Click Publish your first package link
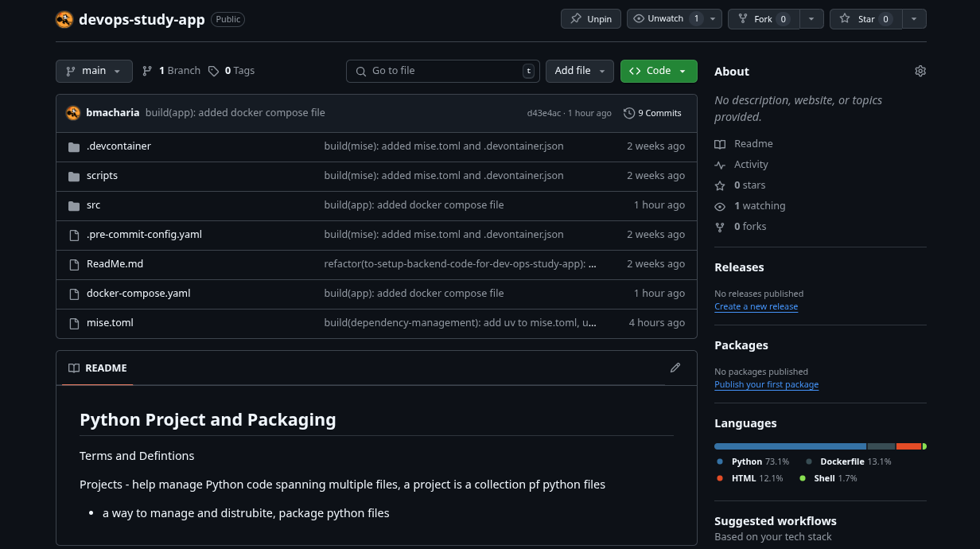 click(x=766, y=385)
